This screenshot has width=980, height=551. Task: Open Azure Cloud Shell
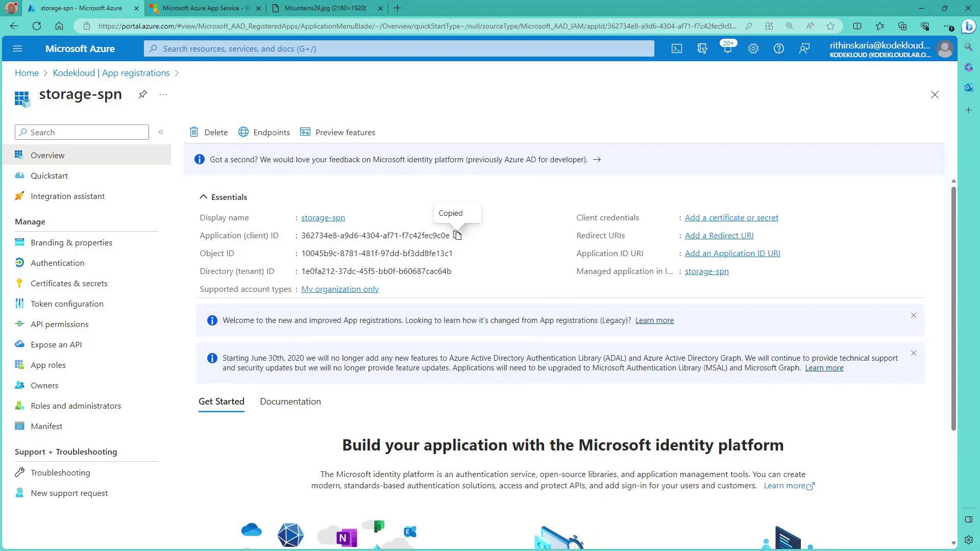676,48
